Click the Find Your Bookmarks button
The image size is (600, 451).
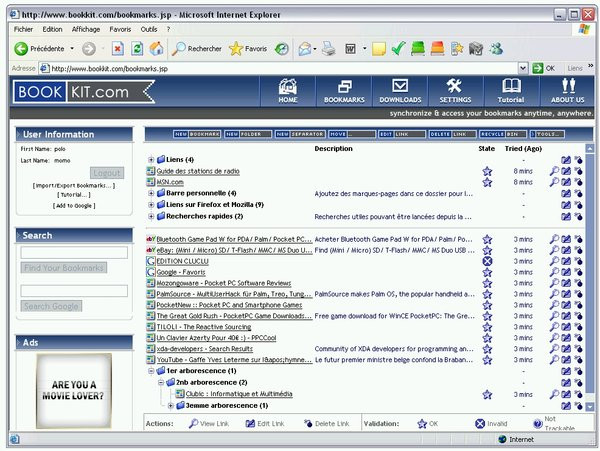click(64, 268)
